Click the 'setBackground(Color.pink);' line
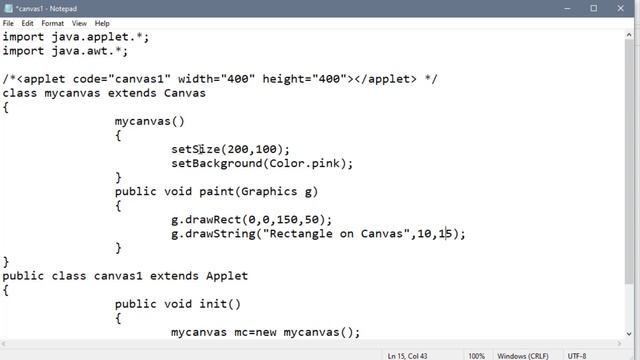 [262, 163]
